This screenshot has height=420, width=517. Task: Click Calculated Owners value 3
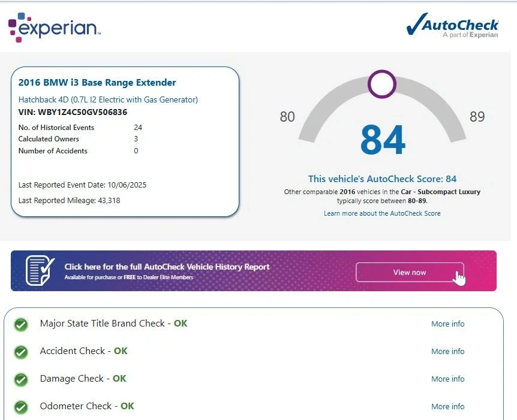pos(136,139)
